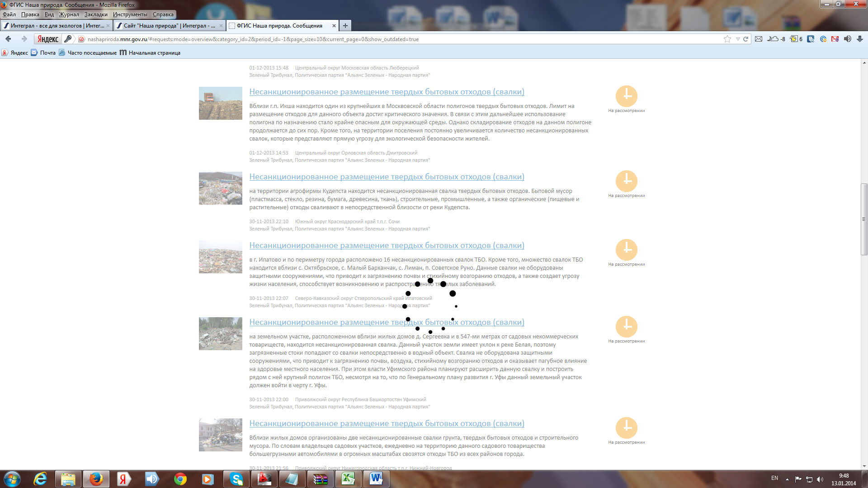Screen dimensions: 868x488
Task: Open Skype from the Windows taskbar
Action: 236,479
